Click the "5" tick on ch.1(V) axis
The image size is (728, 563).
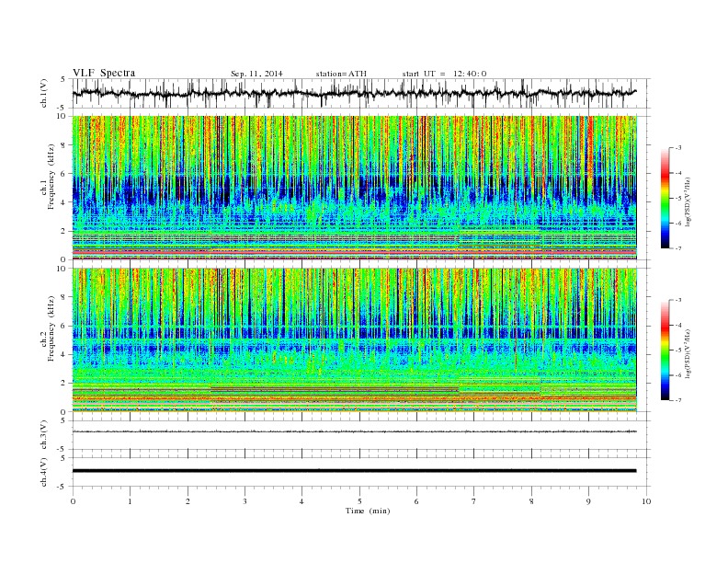coord(63,79)
